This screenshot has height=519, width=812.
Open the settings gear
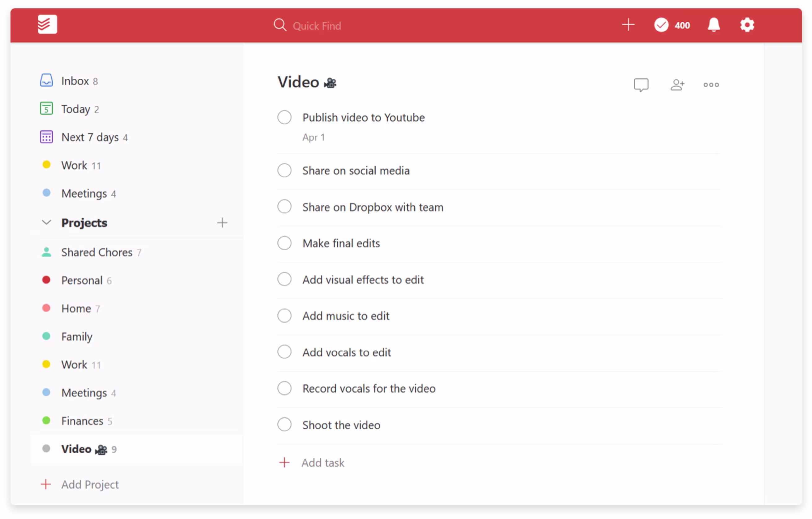747,25
